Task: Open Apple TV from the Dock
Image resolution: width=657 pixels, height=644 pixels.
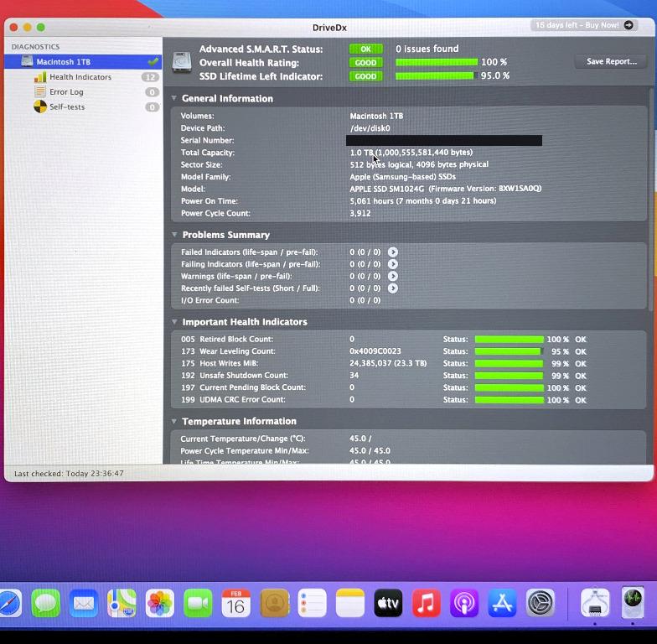Action: coord(388,603)
